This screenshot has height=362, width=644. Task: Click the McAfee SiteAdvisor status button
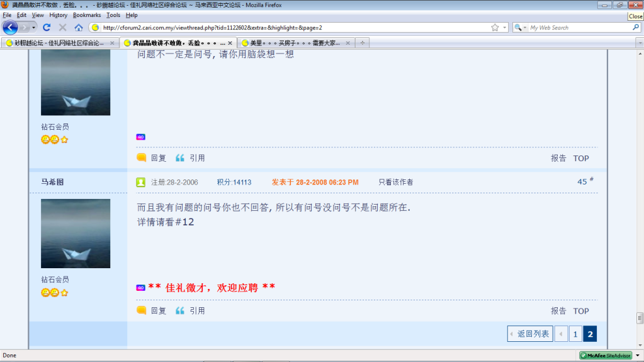(605, 356)
